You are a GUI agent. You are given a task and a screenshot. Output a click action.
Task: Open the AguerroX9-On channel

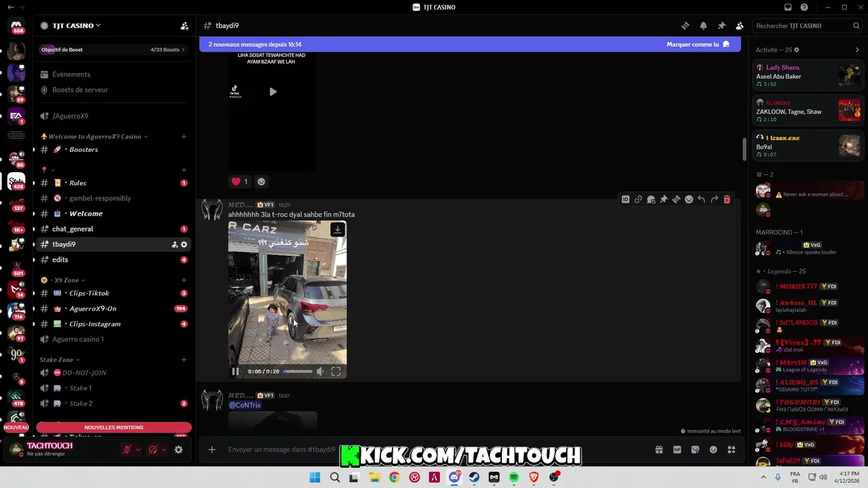pyautogui.click(x=114, y=308)
